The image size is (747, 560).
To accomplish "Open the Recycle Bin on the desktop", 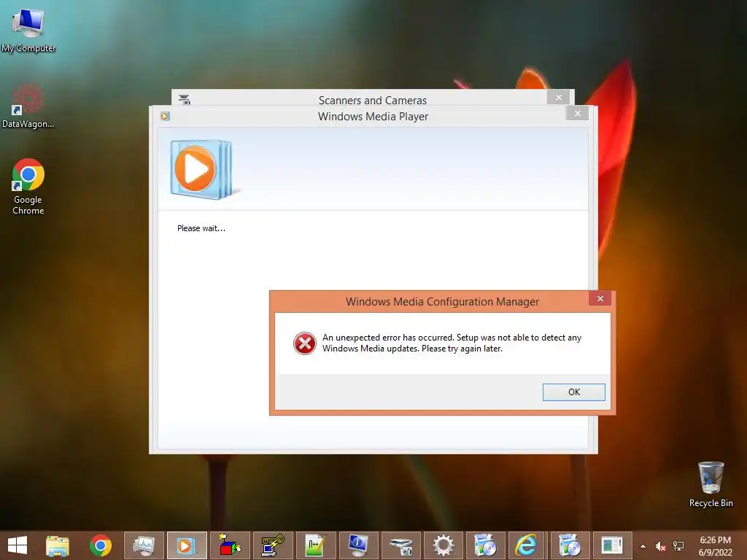I will 711,484.
